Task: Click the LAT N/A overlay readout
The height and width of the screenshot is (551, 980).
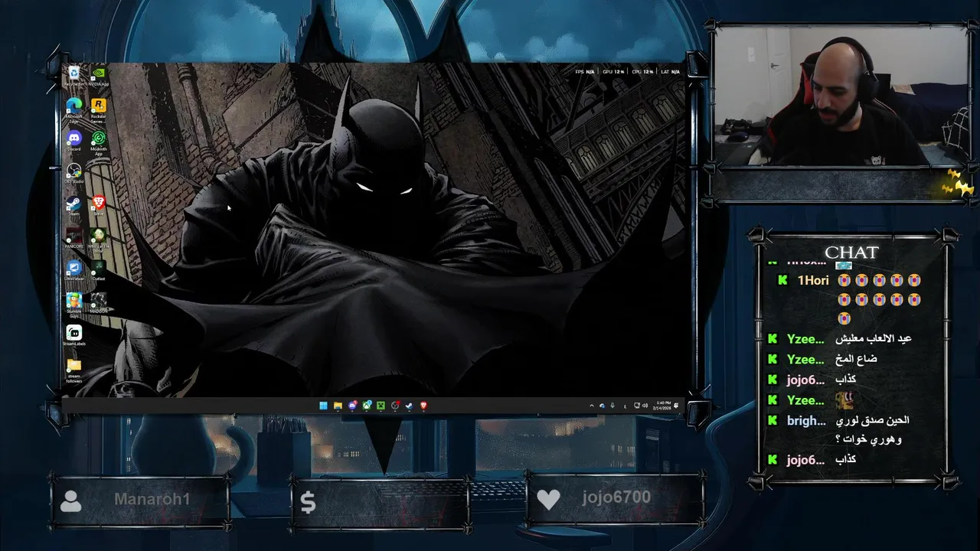Action: pyautogui.click(x=671, y=72)
